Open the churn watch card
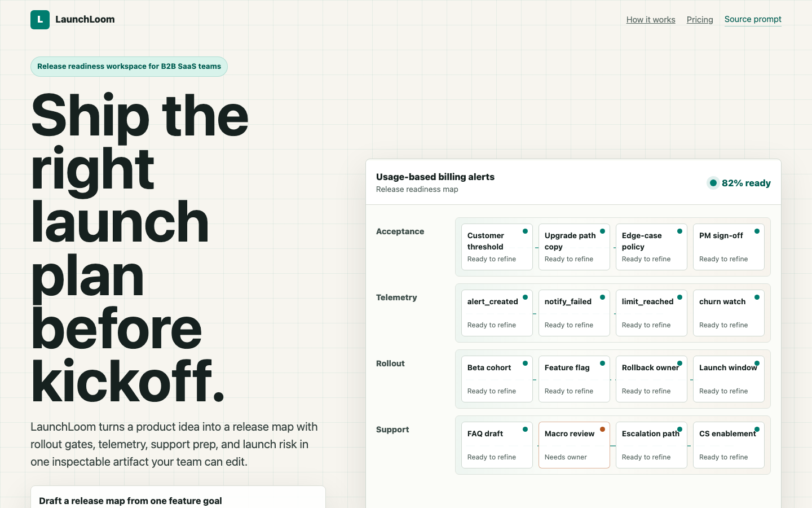812x508 pixels. click(729, 313)
